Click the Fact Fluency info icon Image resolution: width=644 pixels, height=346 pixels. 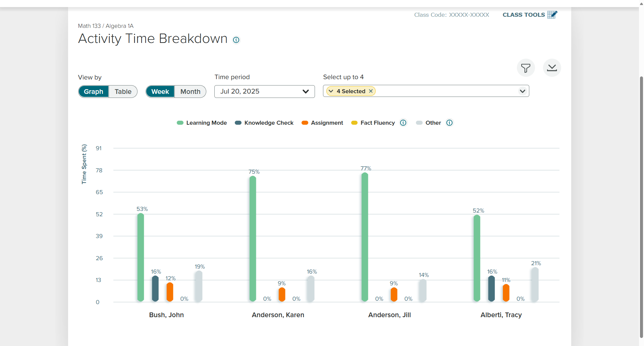tap(403, 123)
